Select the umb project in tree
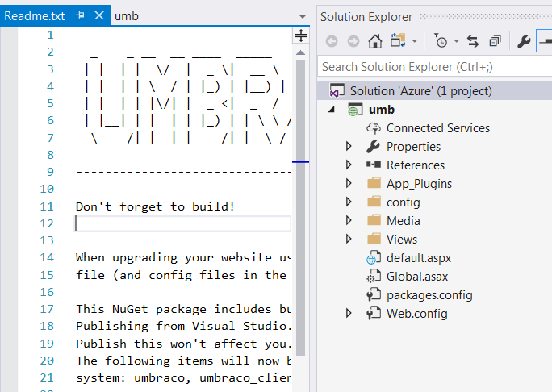The height and width of the screenshot is (392, 552). 382,110
